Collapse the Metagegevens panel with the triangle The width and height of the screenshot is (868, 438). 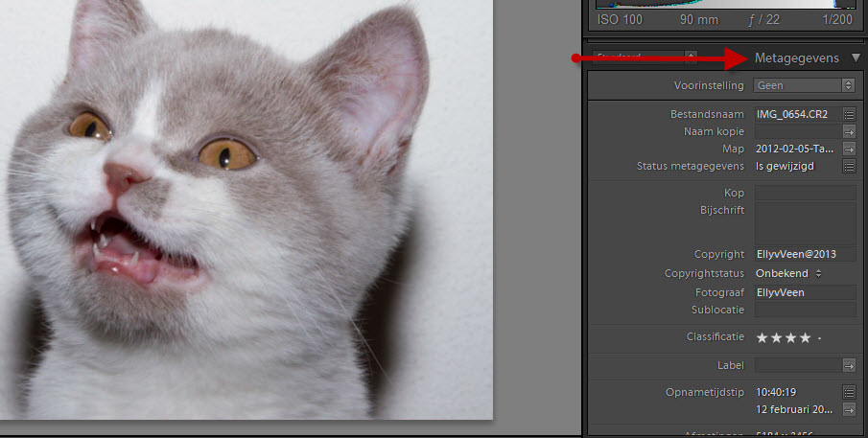tap(856, 58)
